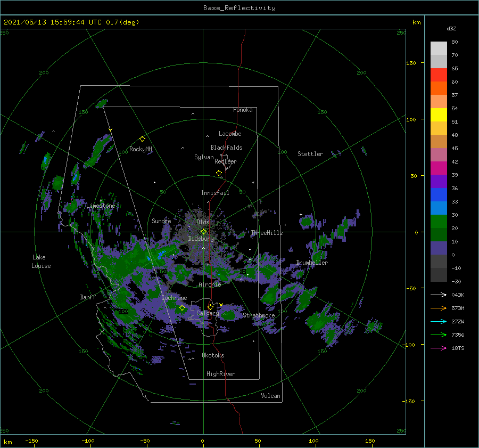Pick the dark gray swatch between -10 and -30 dBZ
The height and width of the screenshot is (448, 479).
(x=439, y=275)
